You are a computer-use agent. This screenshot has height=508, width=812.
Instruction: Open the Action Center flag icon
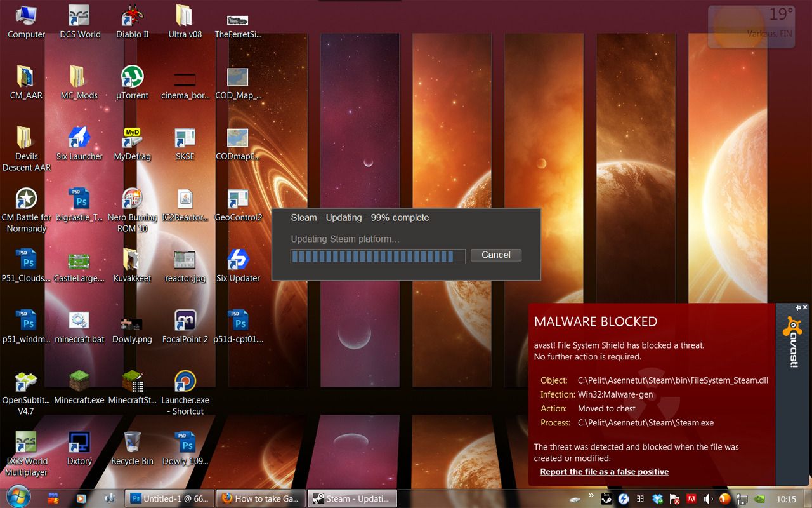pyautogui.click(x=674, y=498)
